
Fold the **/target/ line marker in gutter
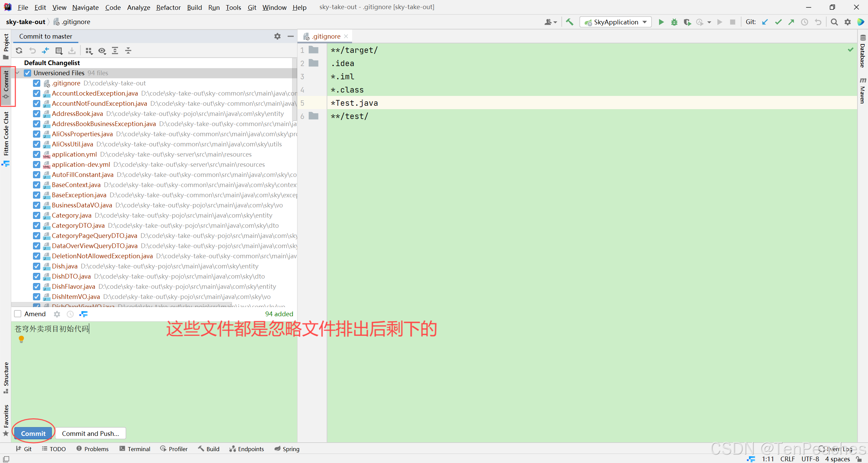[x=313, y=50]
